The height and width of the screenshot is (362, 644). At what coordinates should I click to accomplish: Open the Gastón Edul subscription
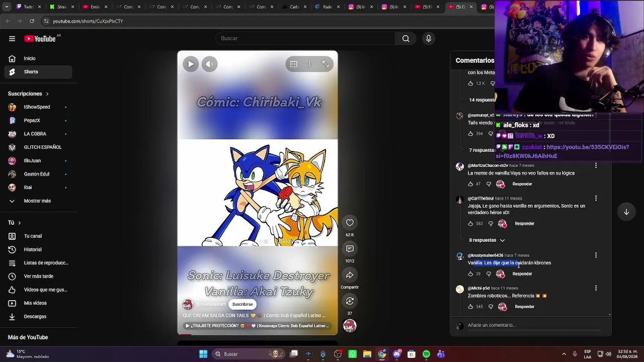tap(39, 174)
